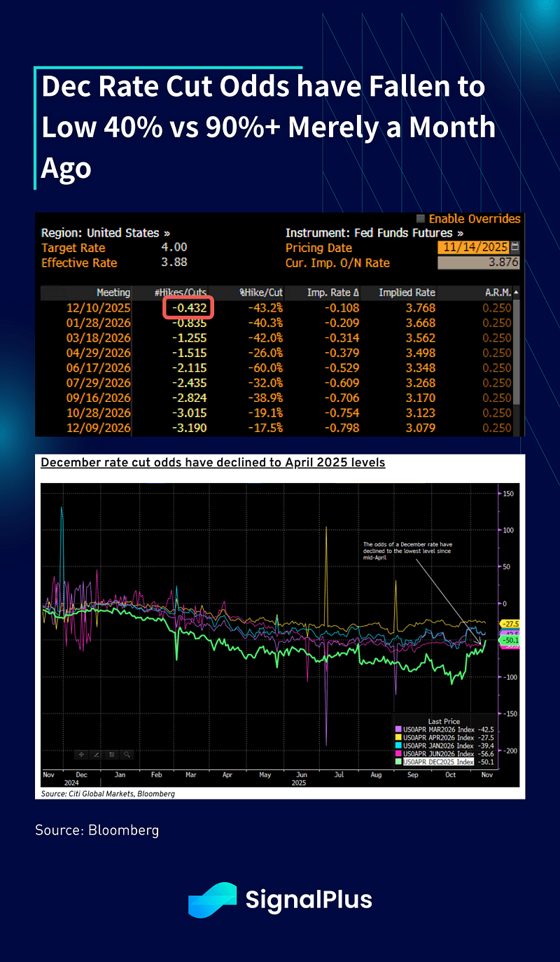
Task: Click the Target Rate value 4.00
Action: tap(174, 247)
